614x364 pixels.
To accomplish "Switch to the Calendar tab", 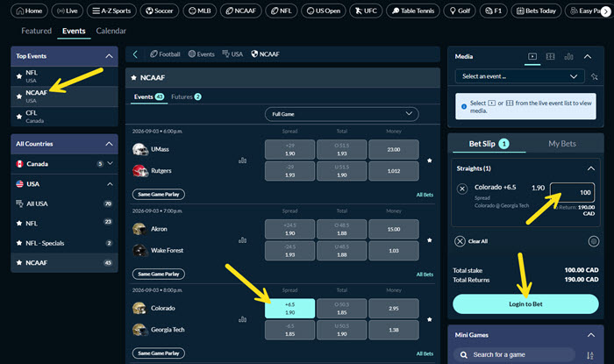I will point(111,31).
